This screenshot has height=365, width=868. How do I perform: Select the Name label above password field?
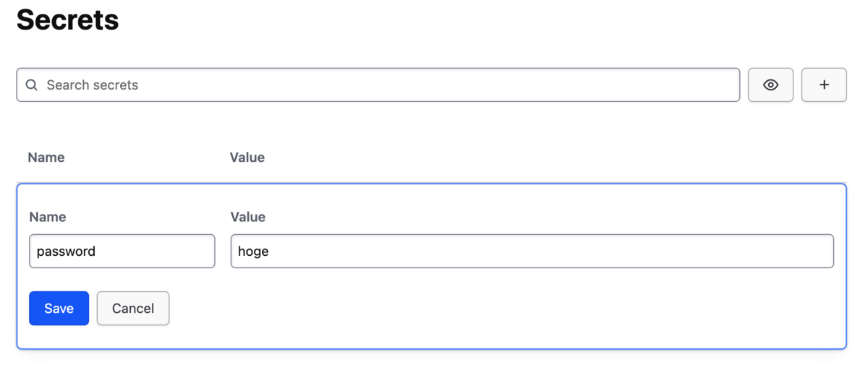click(x=48, y=217)
